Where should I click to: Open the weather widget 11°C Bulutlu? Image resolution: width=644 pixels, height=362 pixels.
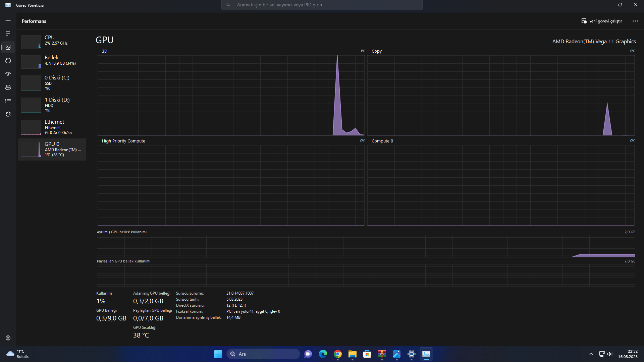pos(18,354)
